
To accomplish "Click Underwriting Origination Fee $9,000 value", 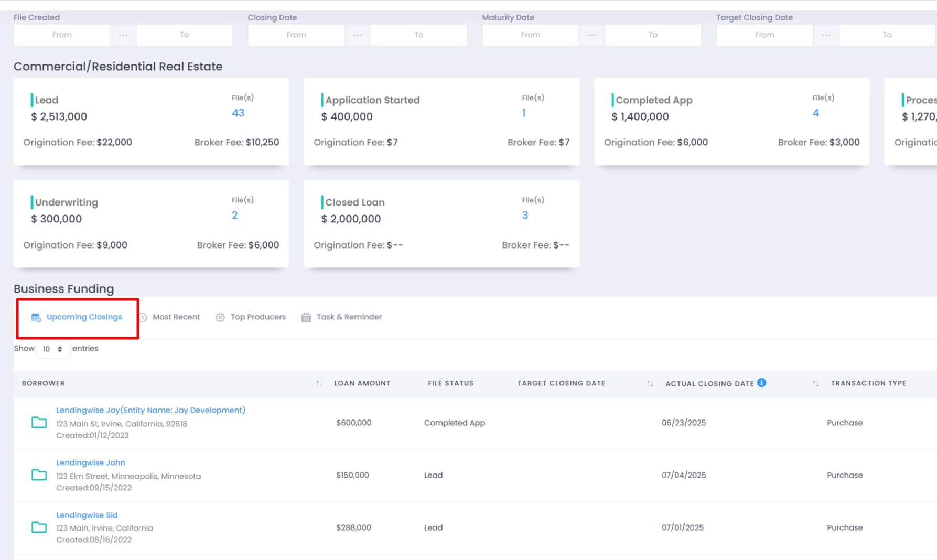I will coord(112,245).
